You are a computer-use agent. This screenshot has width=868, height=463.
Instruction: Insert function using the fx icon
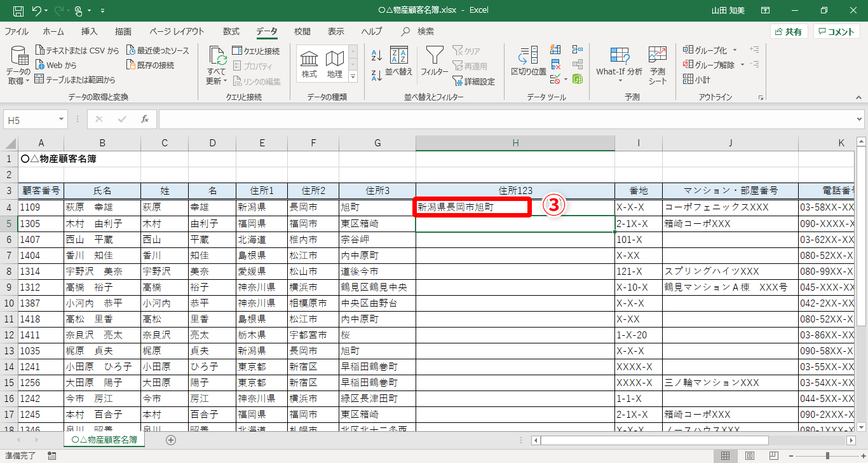(145, 119)
